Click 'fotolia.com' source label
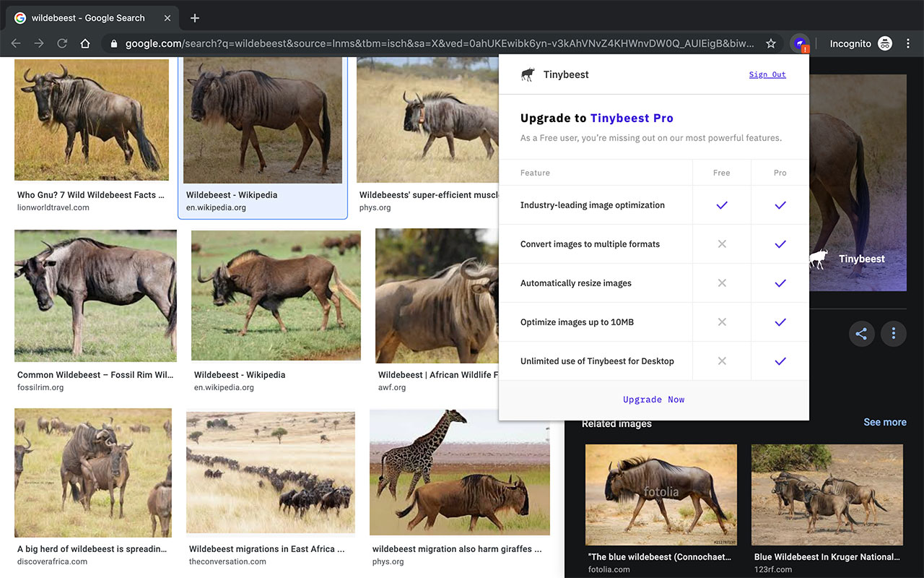This screenshot has height=578, width=924. [609, 569]
